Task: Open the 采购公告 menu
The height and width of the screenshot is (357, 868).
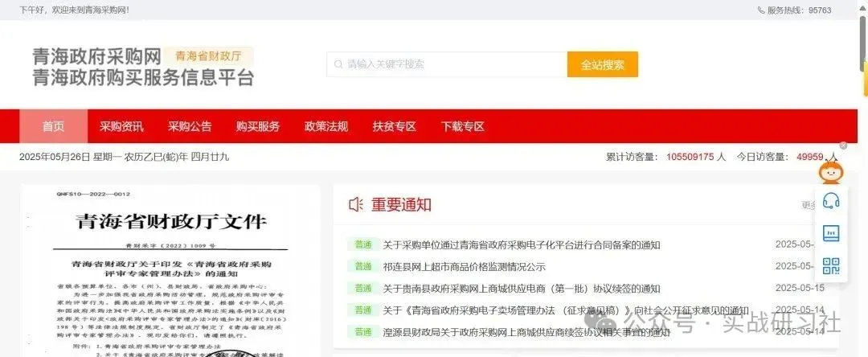Action: (x=190, y=126)
